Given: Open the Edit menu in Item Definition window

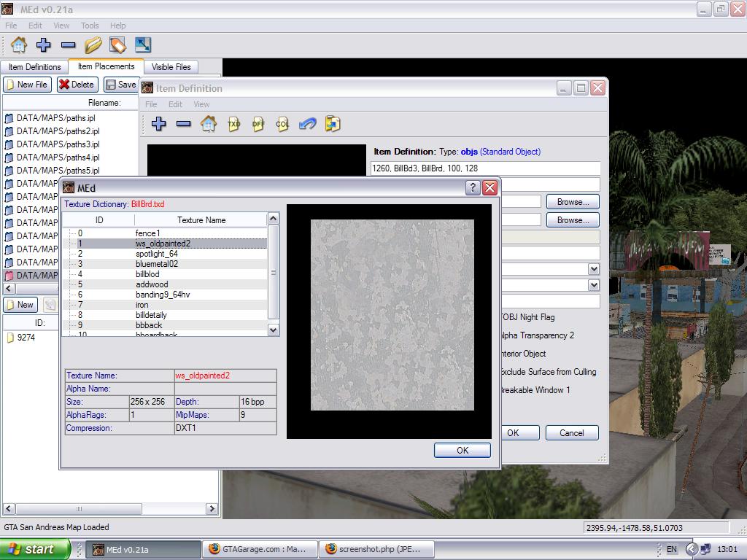Looking at the screenshot, I should (x=175, y=104).
